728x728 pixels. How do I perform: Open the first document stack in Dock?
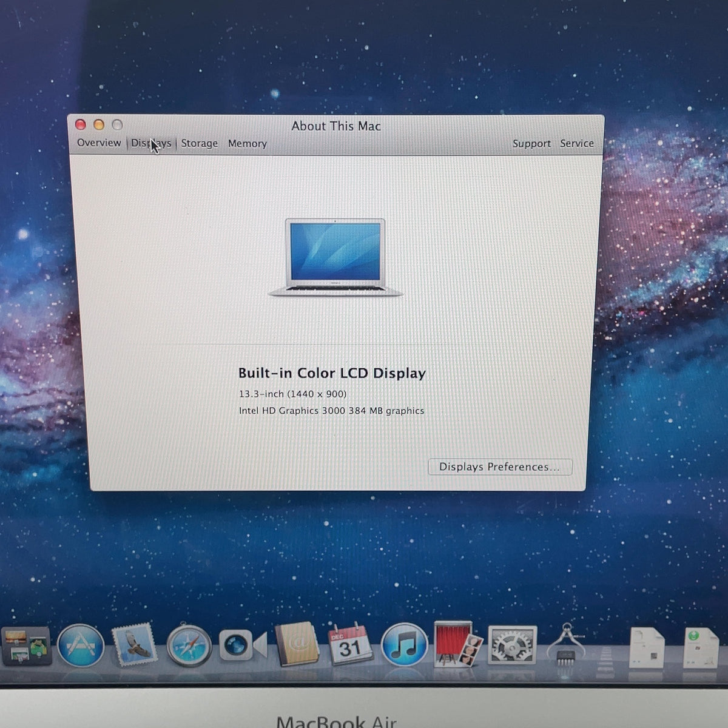(x=646, y=648)
